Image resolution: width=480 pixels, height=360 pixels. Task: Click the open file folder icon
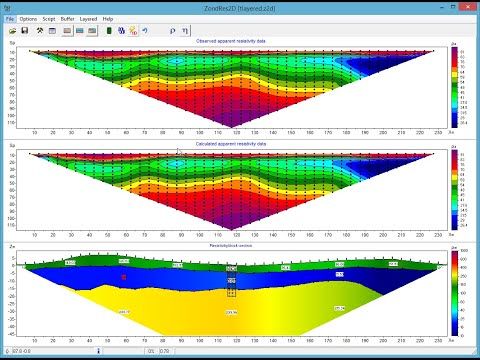(13, 31)
